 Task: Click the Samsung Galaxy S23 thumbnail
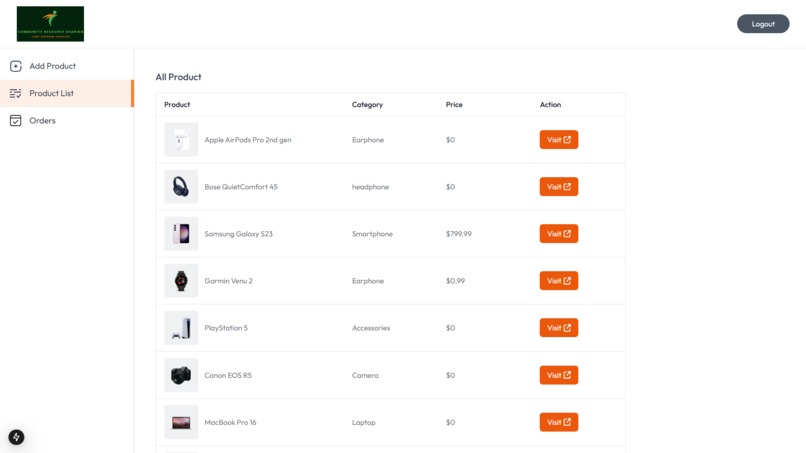pyautogui.click(x=181, y=234)
